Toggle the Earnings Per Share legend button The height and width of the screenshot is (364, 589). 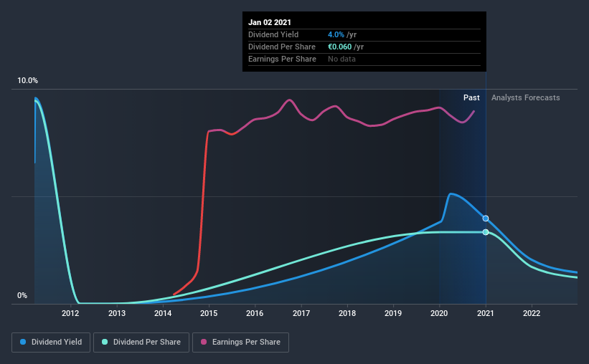(240, 343)
